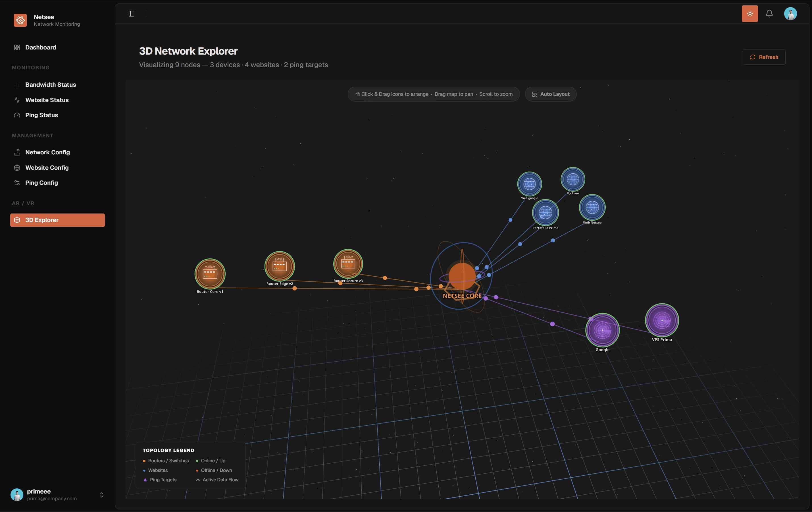812x512 pixels.
Task: Select My Plans website node
Action: 572,179
